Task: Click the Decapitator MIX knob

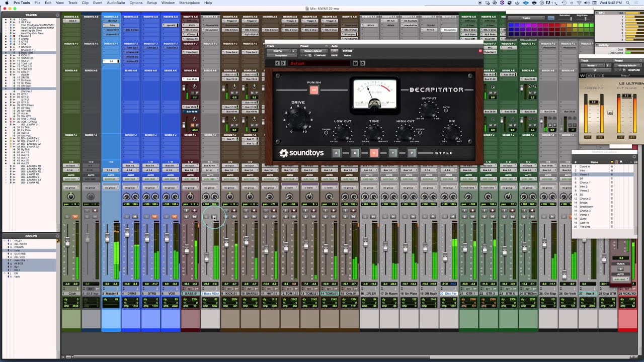Action: coord(451,133)
